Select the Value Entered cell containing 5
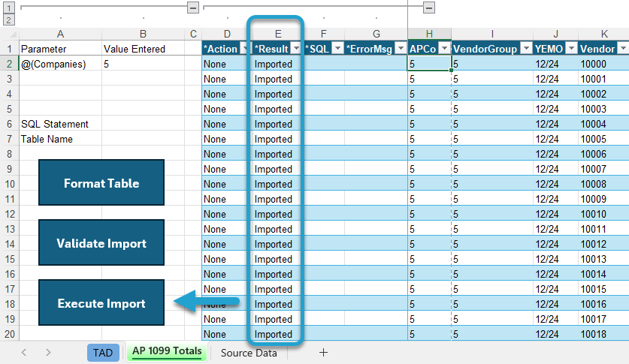This screenshot has height=364, width=629. [143, 64]
